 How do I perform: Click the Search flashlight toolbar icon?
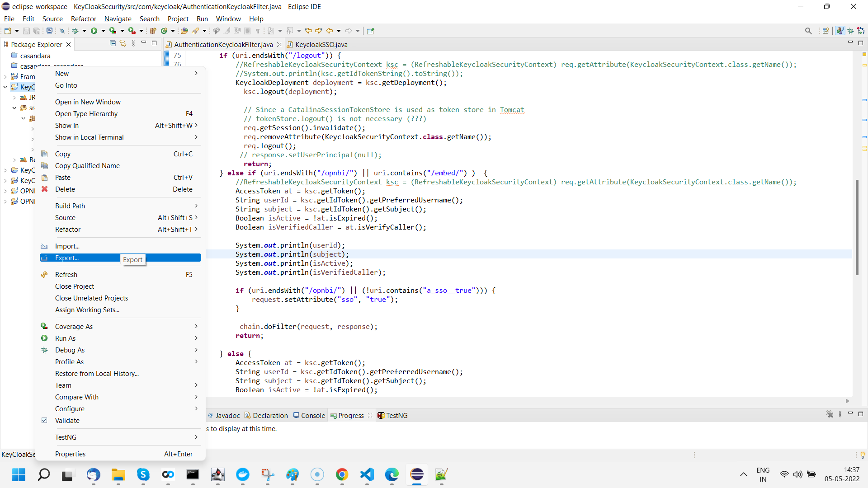tap(195, 31)
